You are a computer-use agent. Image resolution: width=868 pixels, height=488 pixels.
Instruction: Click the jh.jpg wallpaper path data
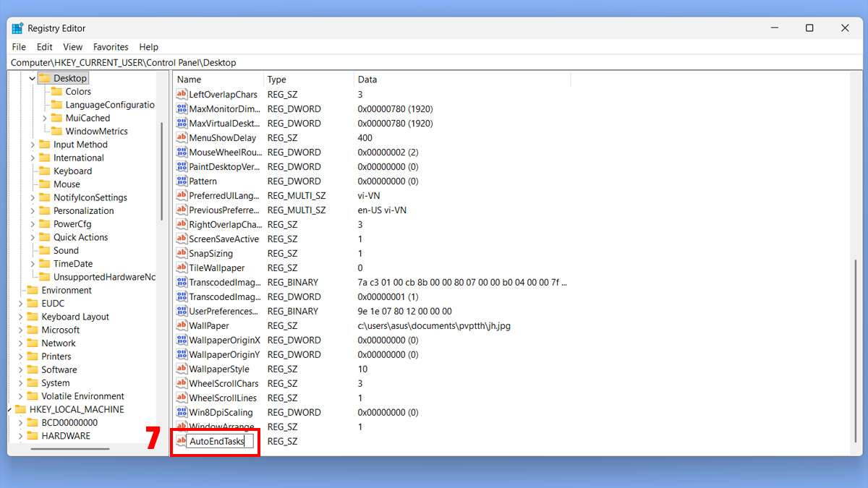pyautogui.click(x=434, y=326)
